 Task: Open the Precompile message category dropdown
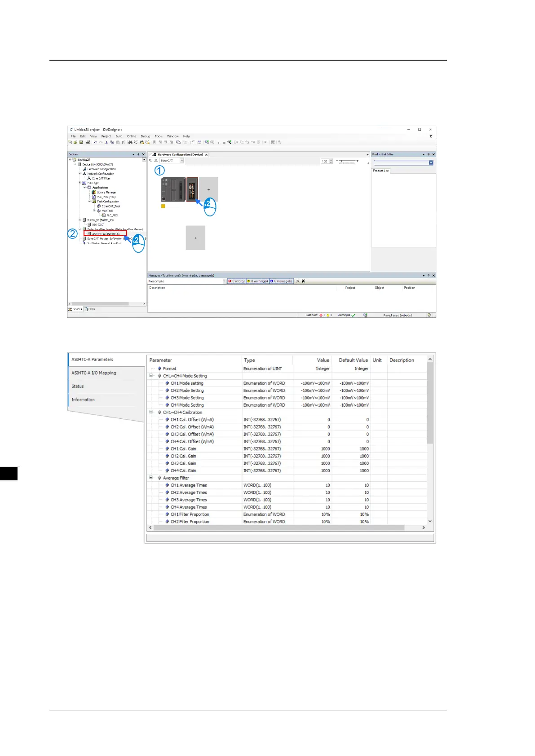[x=224, y=281]
